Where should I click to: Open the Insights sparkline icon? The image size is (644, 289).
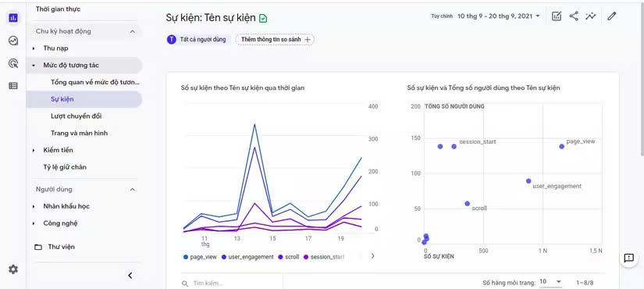coord(591,16)
